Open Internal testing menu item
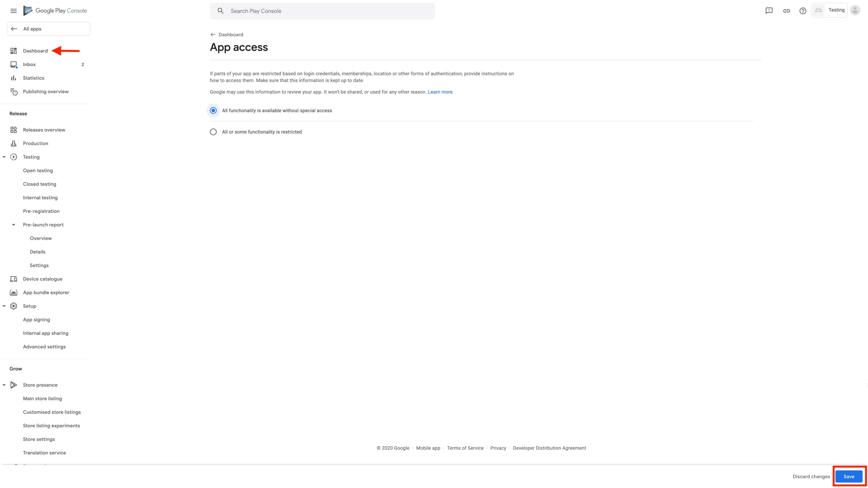 tap(40, 198)
